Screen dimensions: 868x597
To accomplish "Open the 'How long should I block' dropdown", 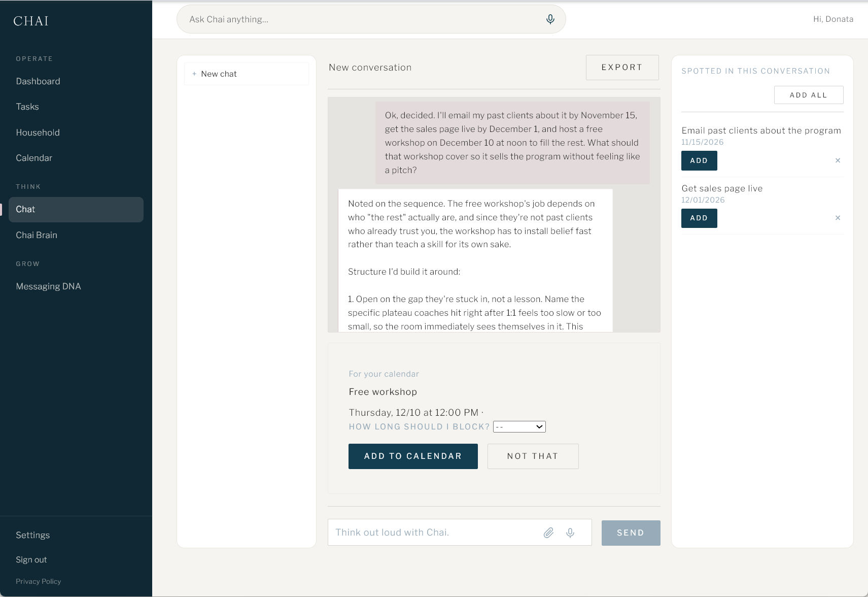I will click(x=519, y=427).
